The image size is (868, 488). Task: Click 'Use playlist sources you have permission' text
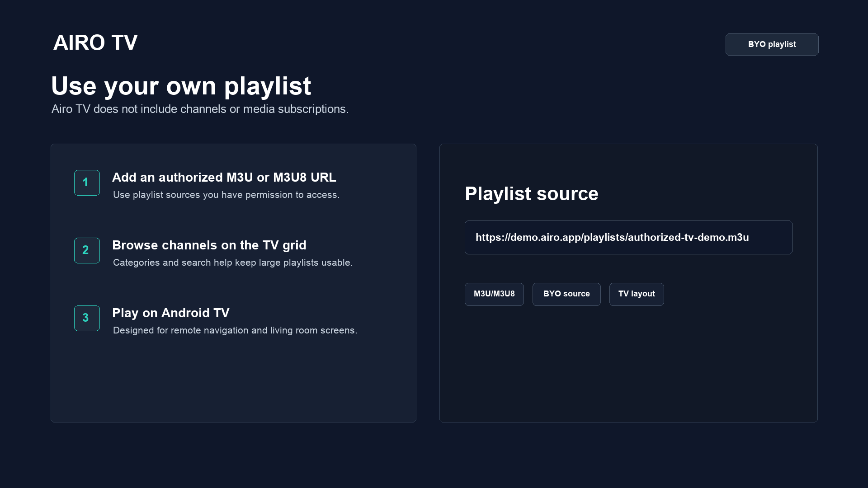pyautogui.click(x=226, y=195)
